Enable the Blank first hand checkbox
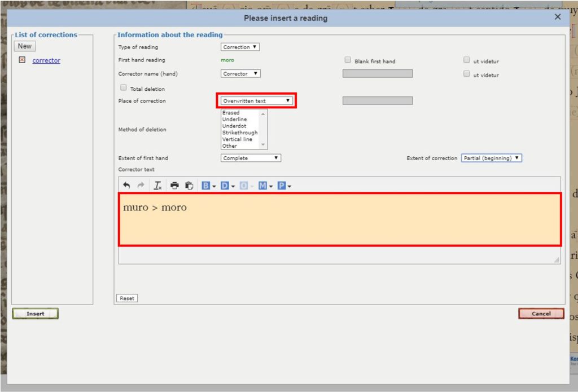Screen dimensions: 578x392 click(348, 60)
